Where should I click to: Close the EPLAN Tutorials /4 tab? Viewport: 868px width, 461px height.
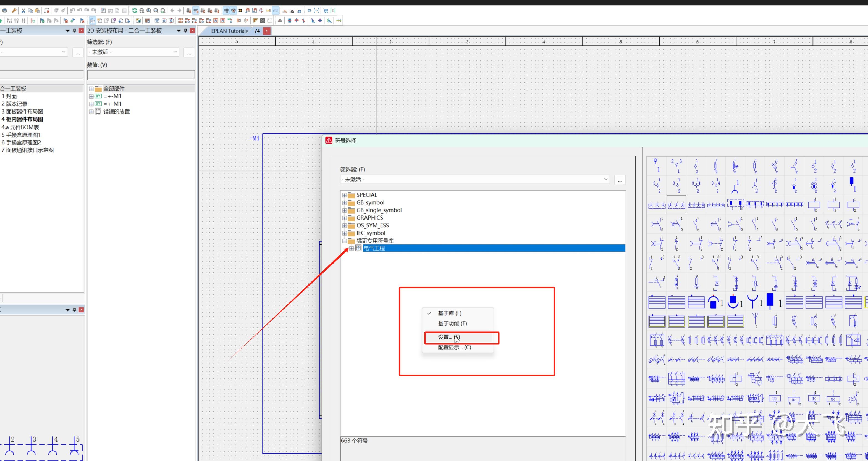click(x=266, y=31)
